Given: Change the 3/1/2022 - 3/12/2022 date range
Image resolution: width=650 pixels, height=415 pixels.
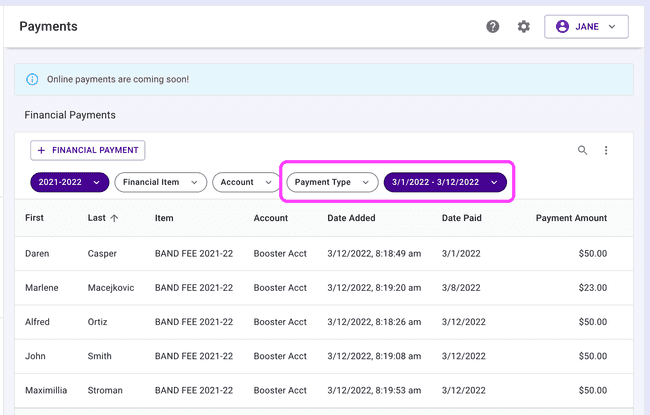Looking at the screenshot, I should click(x=445, y=182).
